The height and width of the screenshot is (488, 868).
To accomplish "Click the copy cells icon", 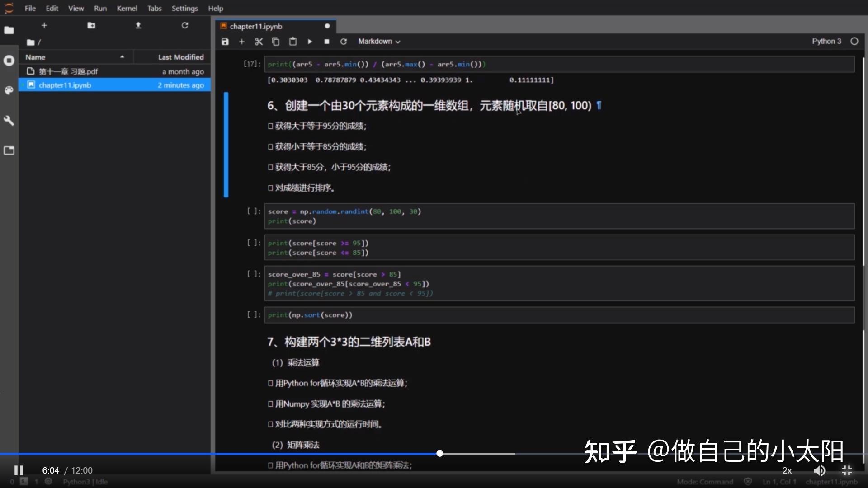I will pos(275,42).
